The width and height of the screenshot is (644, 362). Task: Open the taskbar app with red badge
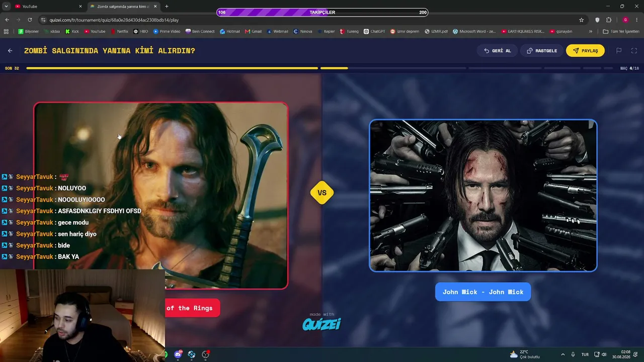click(x=205, y=354)
